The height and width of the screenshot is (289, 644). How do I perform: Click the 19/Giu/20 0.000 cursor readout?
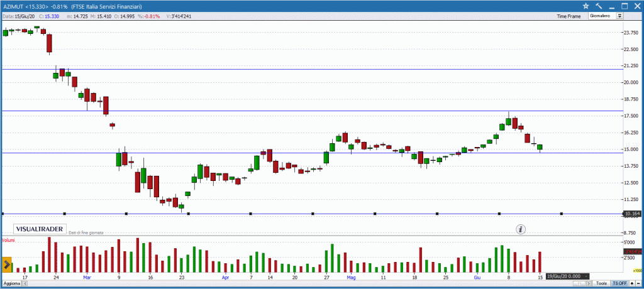coord(567,276)
